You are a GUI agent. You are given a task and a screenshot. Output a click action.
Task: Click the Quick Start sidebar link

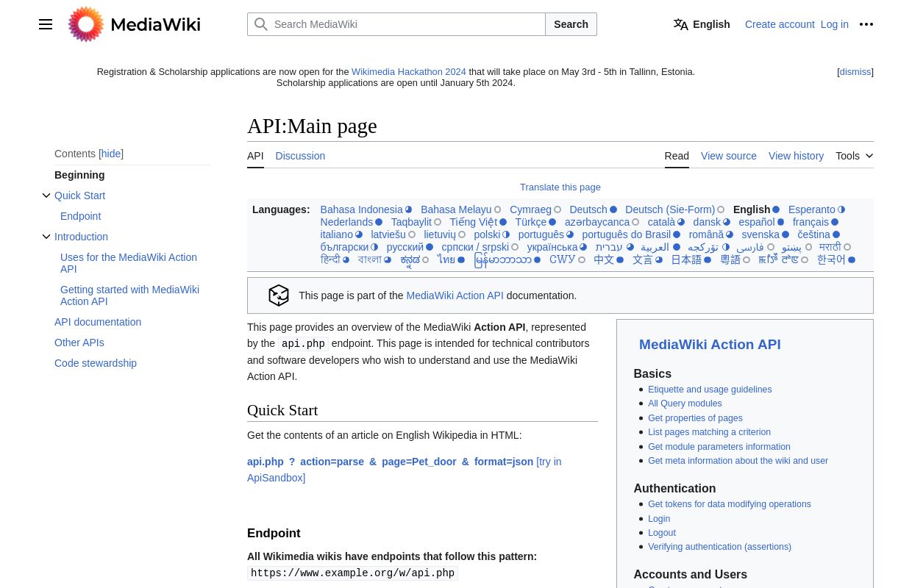[79, 196]
